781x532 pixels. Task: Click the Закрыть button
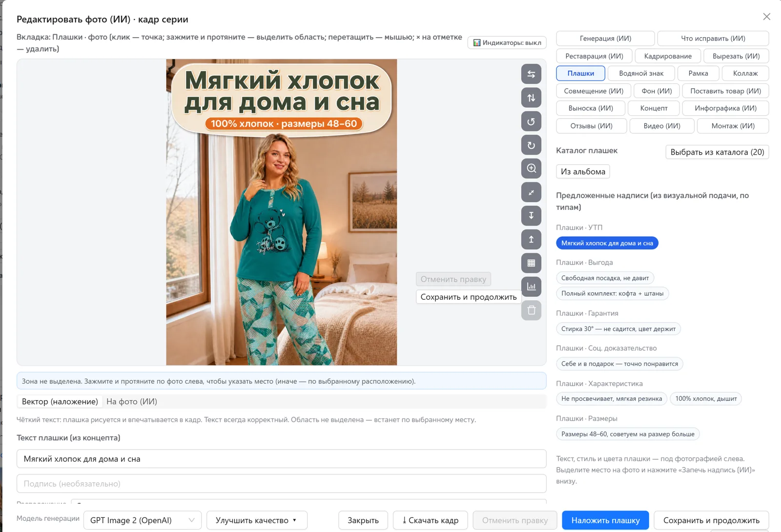(x=363, y=520)
